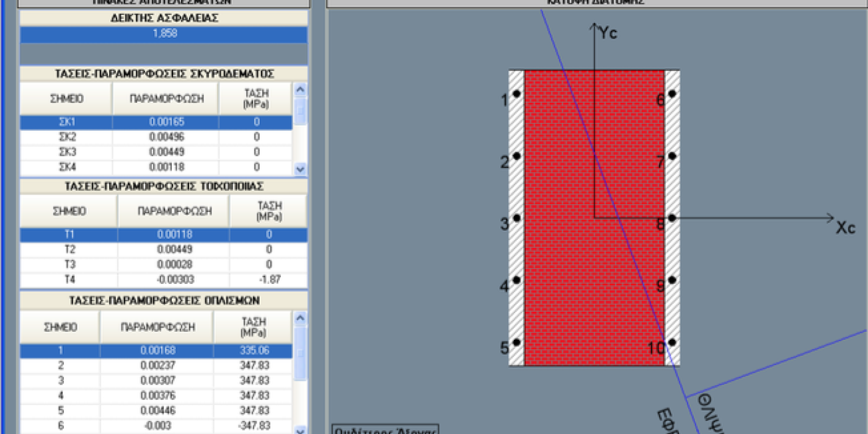Click ΤΑΣΗ (MPa) header in masonry table
The width and height of the screenshot is (868, 434).
[x=268, y=211]
